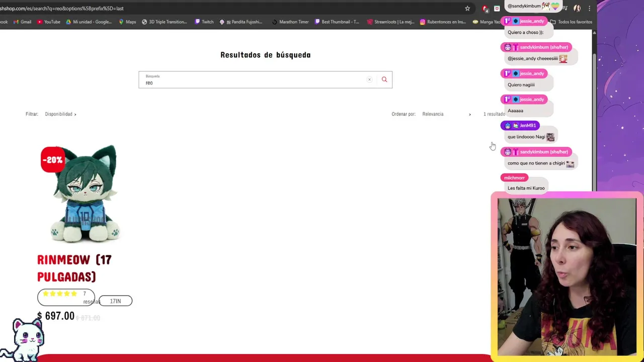Click the Ordenar por: label
The height and width of the screenshot is (362, 644).
point(404,114)
